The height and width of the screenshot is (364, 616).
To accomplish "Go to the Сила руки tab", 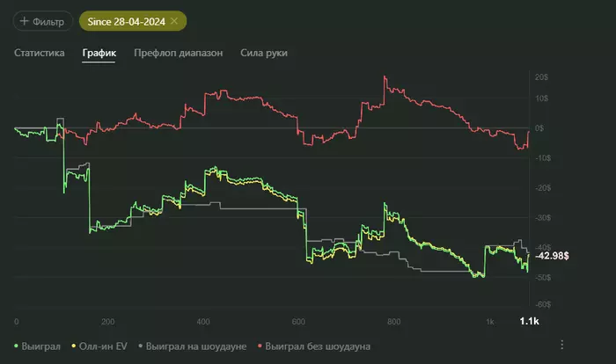I will pos(264,53).
